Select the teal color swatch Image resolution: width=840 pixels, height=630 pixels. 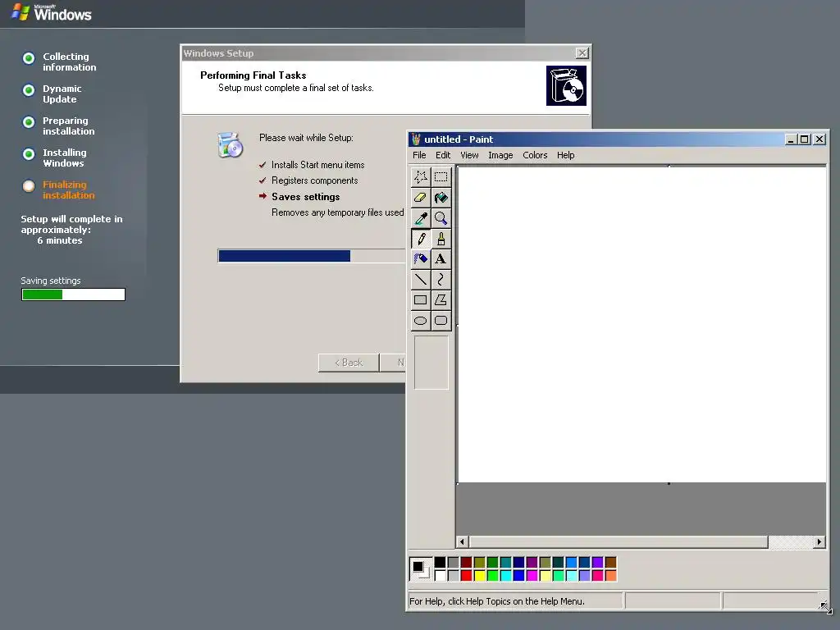coord(505,562)
